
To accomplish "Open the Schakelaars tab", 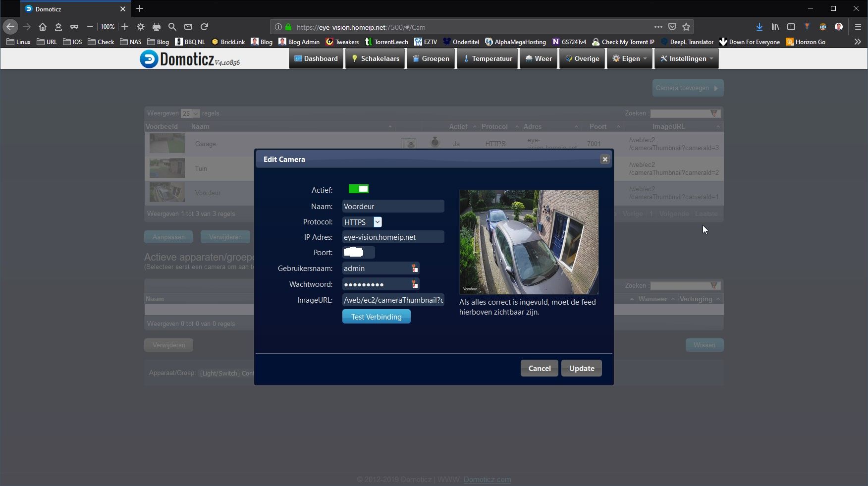I will [375, 58].
